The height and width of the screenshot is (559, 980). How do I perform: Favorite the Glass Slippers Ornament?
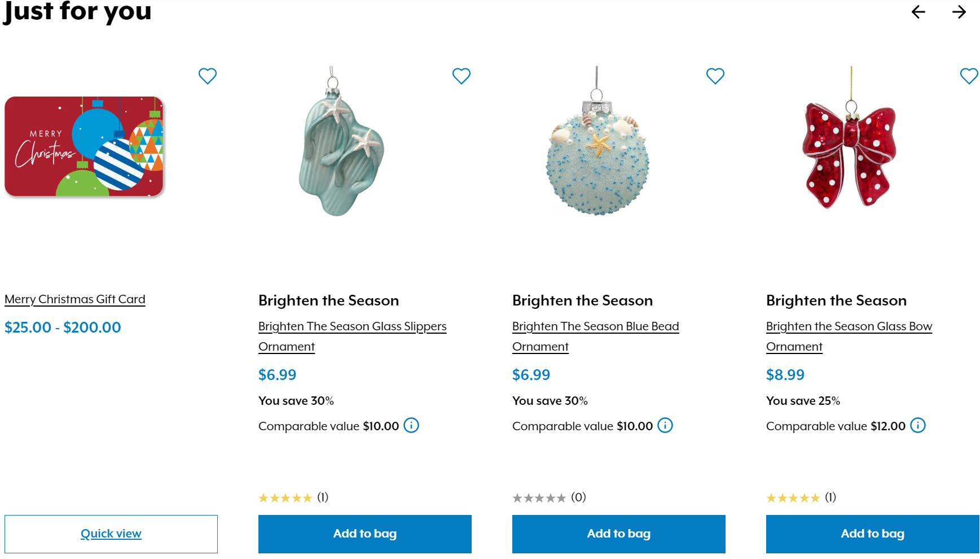coord(462,76)
